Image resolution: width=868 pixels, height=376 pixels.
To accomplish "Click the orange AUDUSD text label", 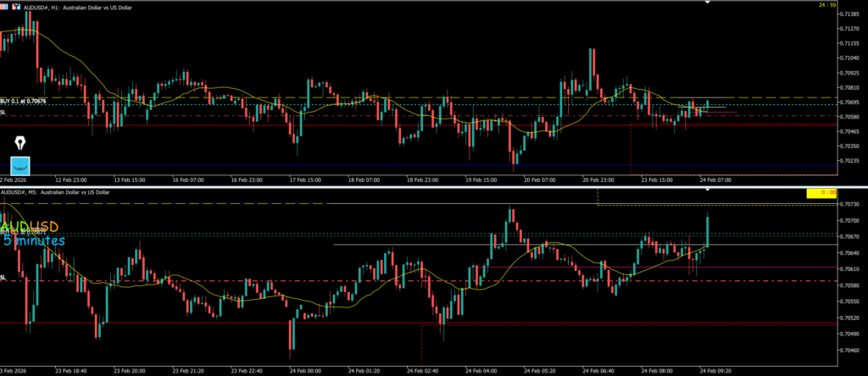I will (x=31, y=227).
